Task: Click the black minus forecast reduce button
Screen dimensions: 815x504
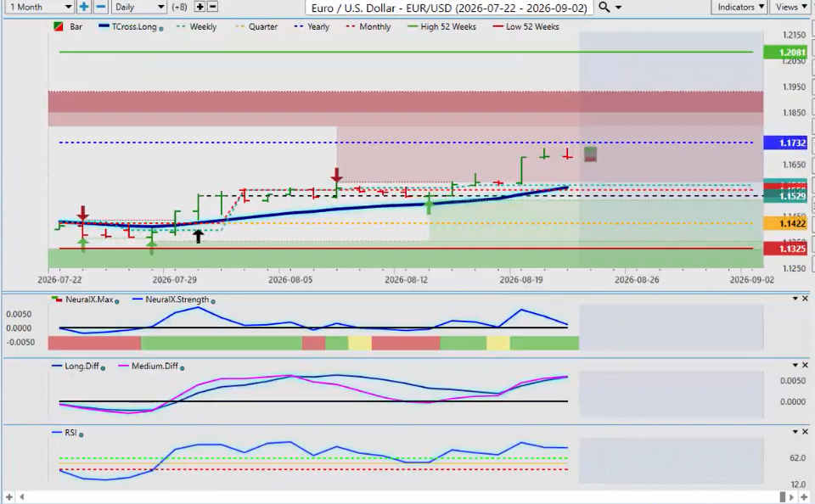Action: pyautogui.click(x=212, y=7)
